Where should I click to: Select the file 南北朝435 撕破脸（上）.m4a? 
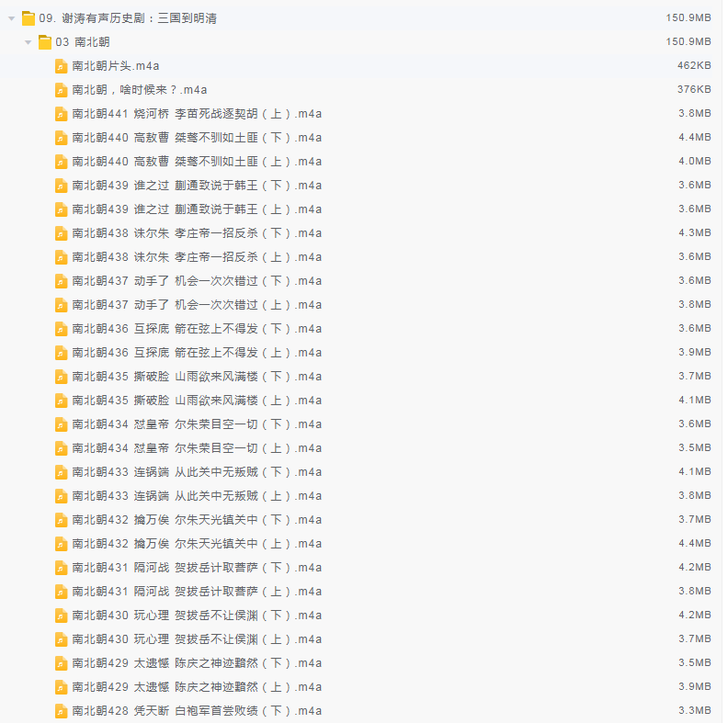[196, 400]
